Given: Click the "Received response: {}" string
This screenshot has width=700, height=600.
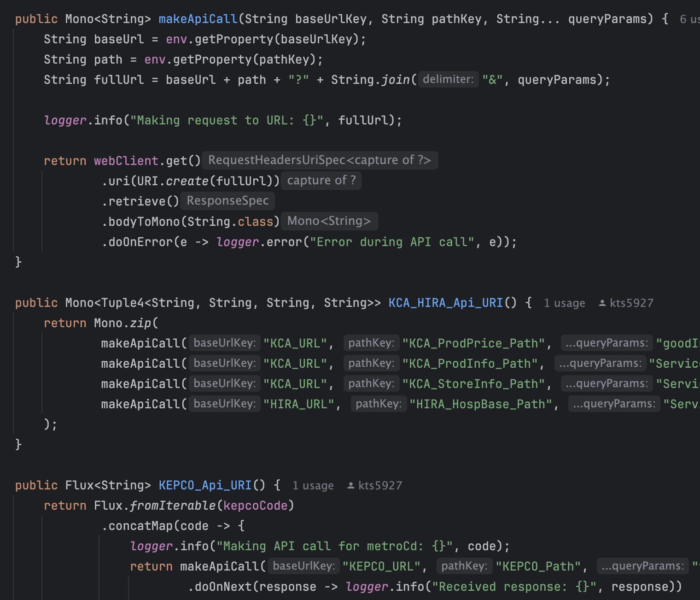Looking at the screenshot, I should [514, 587].
